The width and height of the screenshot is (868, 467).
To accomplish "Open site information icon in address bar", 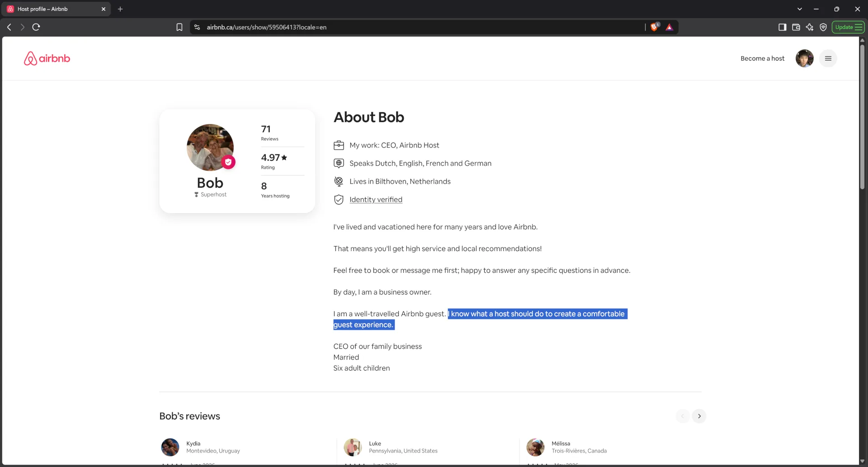I will coord(197,27).
